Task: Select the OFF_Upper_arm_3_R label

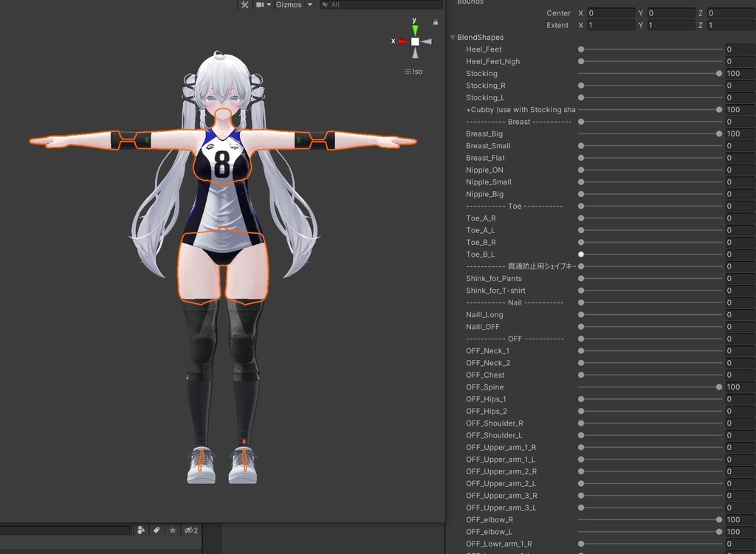Action: point(501,495)
